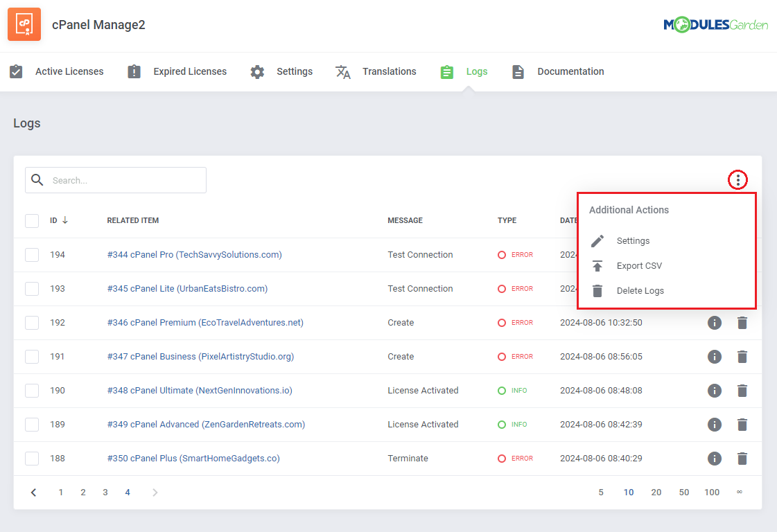The image size is (777, 532).
Task: Go to page 3
Action: pyautogui.click(x=105, y=493)
